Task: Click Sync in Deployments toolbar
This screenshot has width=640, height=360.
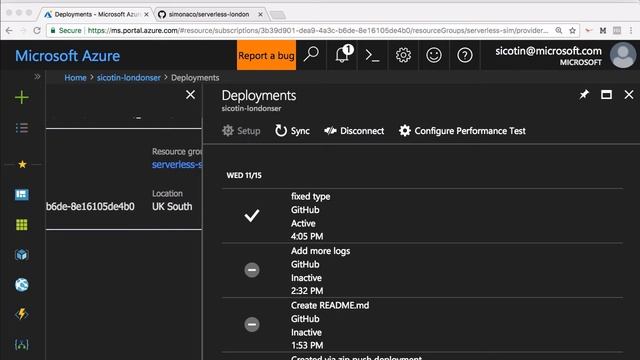Action: click(292, 131)
